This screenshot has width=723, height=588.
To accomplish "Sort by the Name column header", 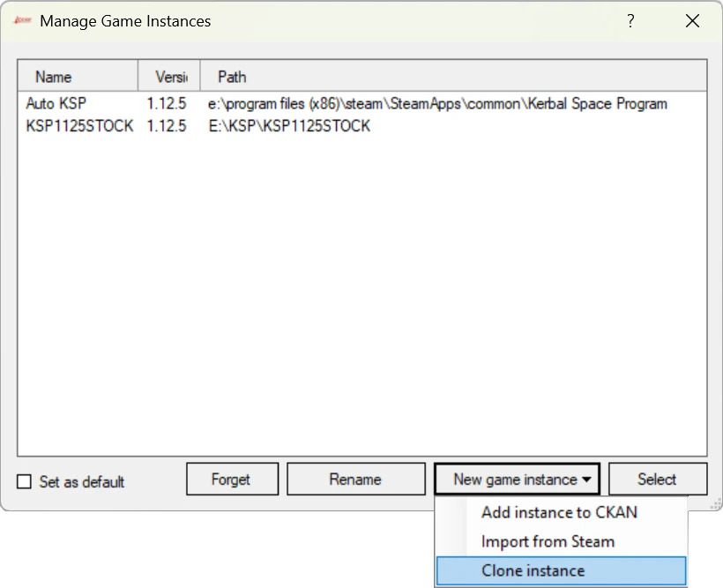I will (78, 77).
